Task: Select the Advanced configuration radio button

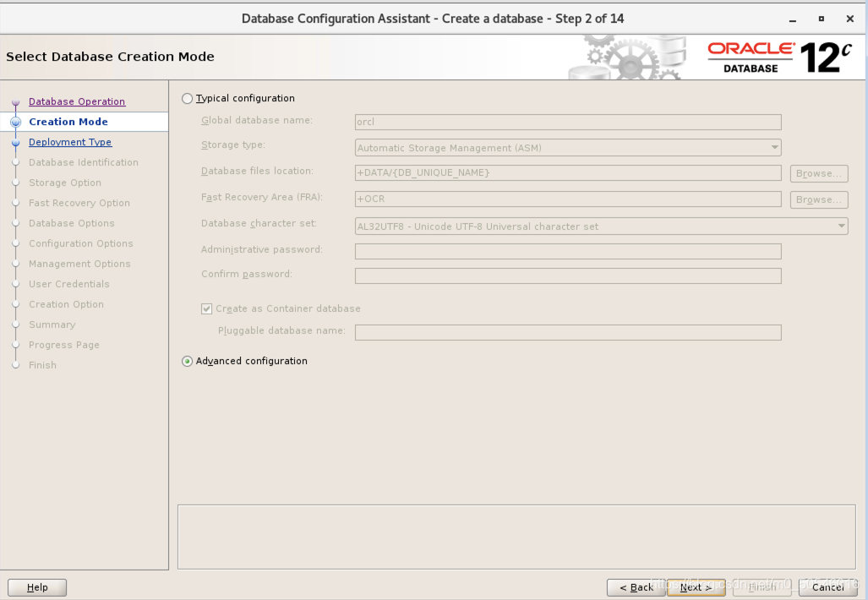Action: (187, 362)
